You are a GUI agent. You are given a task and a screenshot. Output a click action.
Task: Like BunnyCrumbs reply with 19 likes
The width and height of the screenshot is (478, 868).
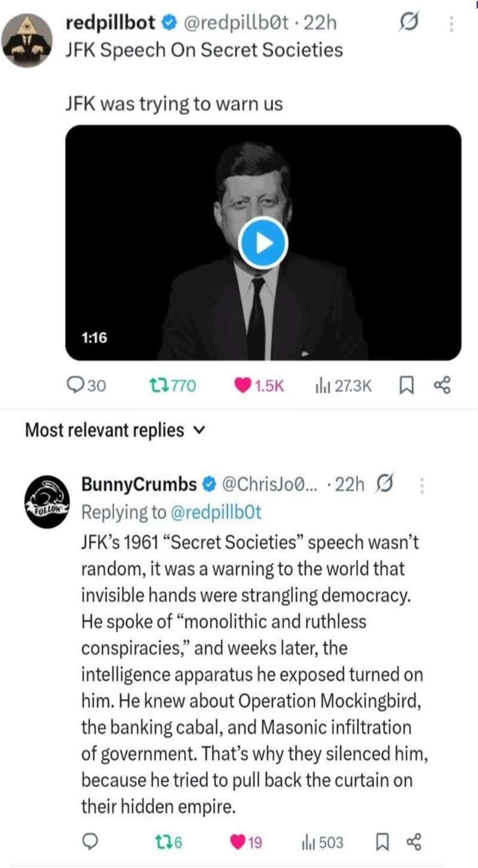point(238,843)
